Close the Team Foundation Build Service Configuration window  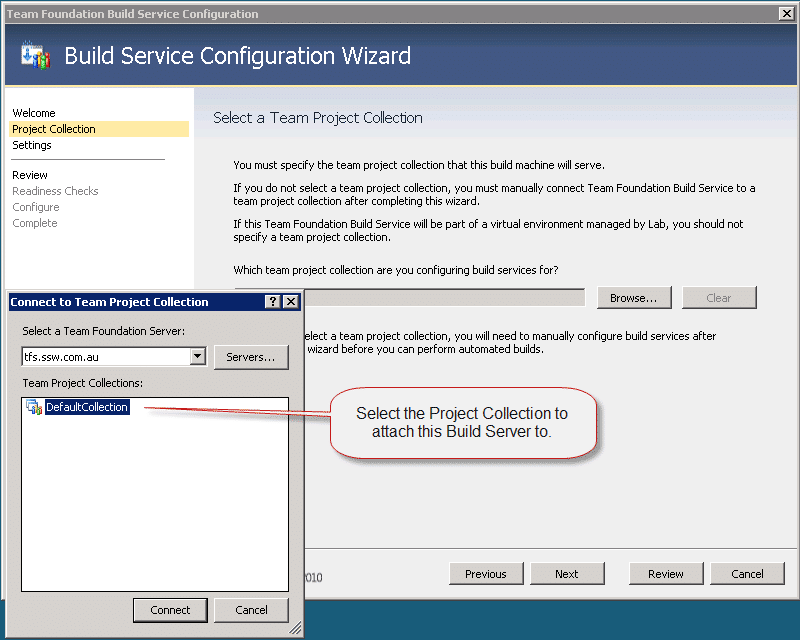coord(787,14)
